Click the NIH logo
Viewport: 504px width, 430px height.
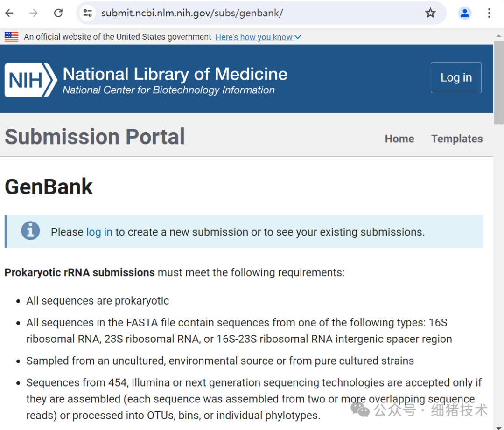tap(31, 80)
